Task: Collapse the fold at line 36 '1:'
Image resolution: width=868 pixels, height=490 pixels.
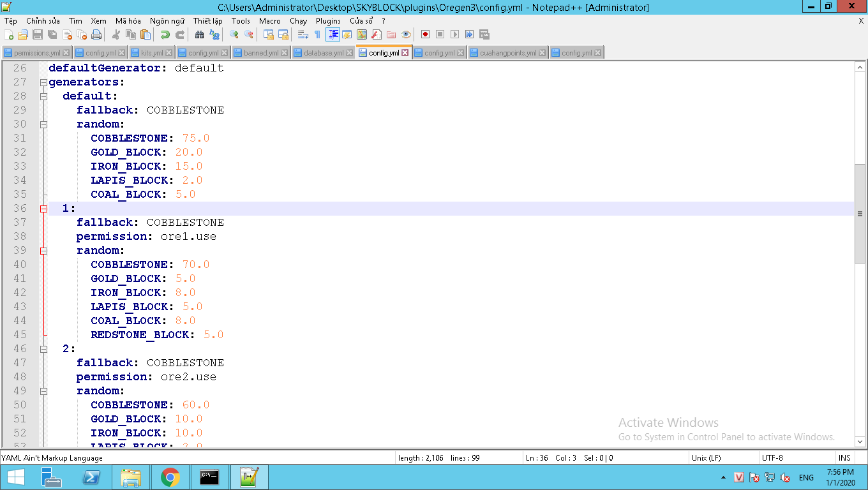Action: (43, 209)
